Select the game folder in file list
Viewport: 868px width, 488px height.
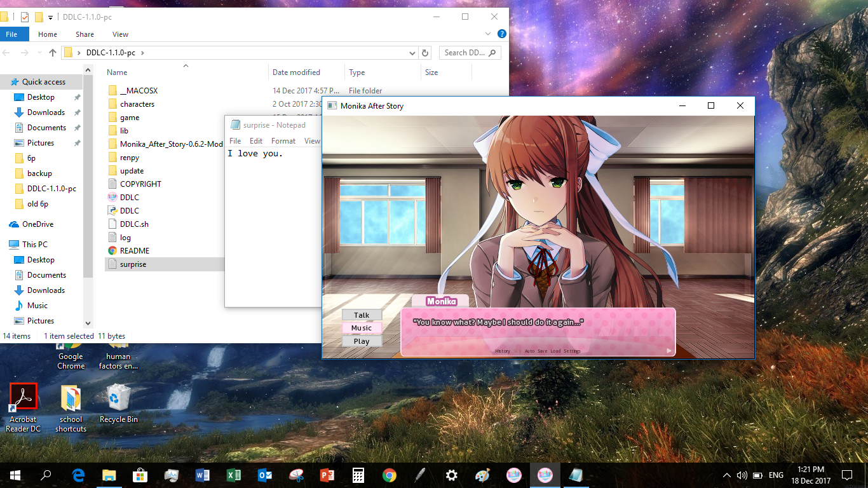click(130, 118)
